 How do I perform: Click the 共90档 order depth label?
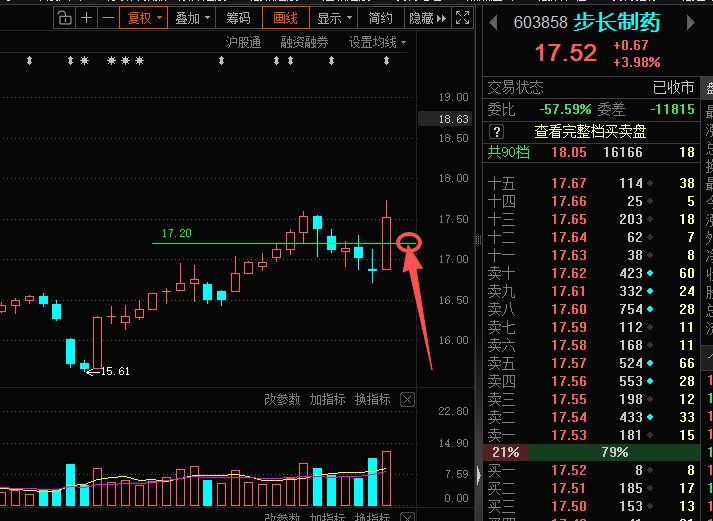(508, 152)
